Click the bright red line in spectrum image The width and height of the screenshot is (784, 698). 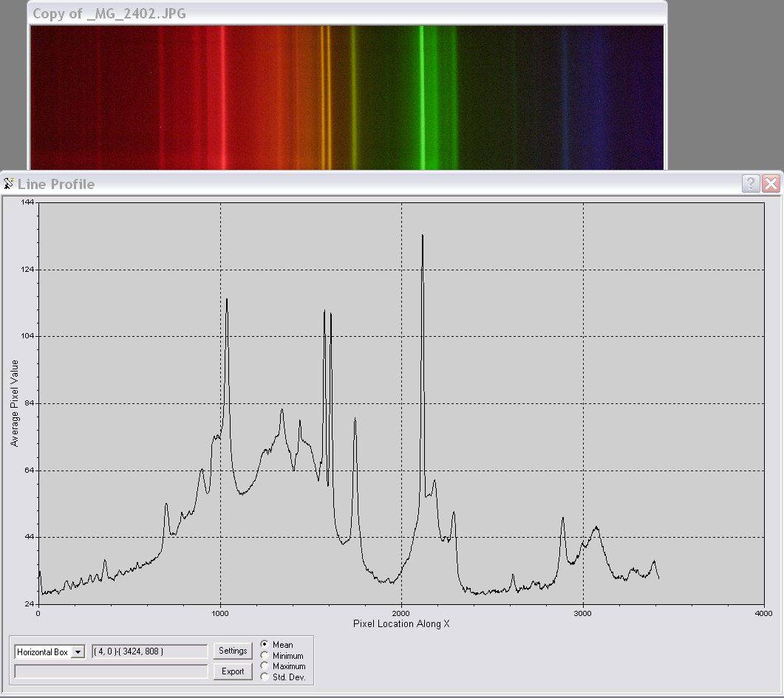click(x=223, y=96)
